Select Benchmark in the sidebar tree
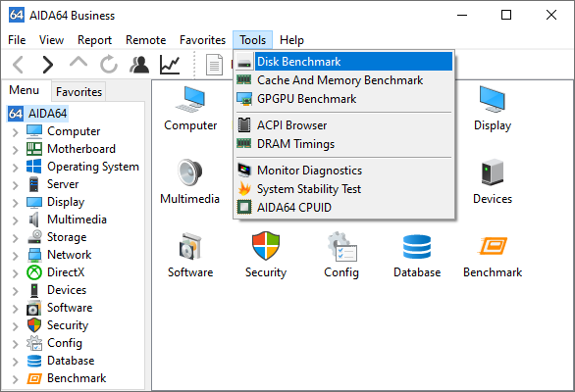The height and width of the screenshot is (392, 575). 67,378
